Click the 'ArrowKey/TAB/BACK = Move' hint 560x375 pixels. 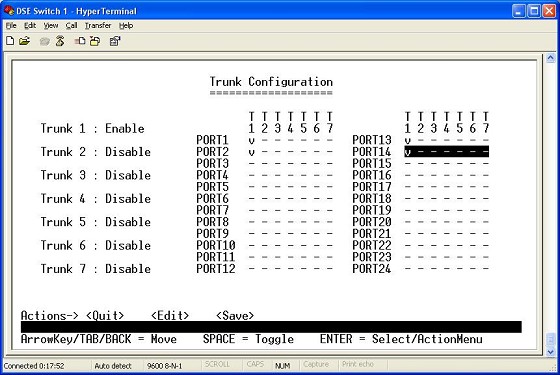pos(99,339)
